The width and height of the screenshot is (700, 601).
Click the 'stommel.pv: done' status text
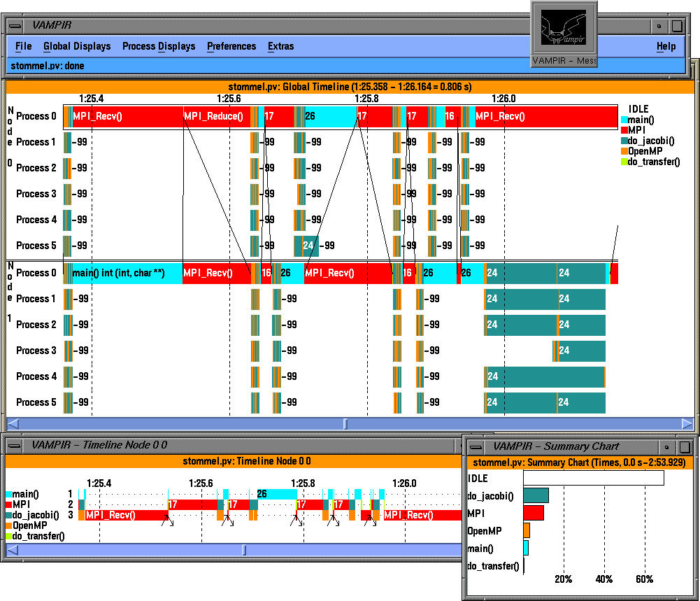pyautogui.click(x=48, y=66)
